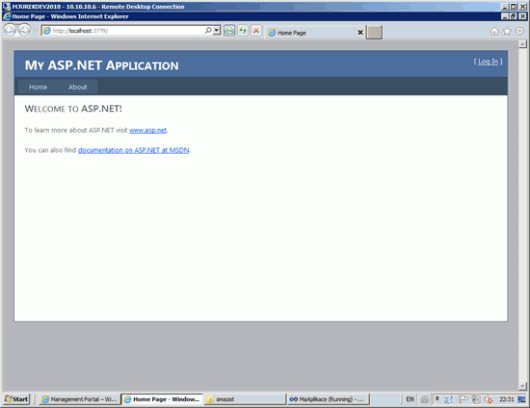The image size is (530, 408).
Task: Select the About navigation menu item
Action: (78, 87)
